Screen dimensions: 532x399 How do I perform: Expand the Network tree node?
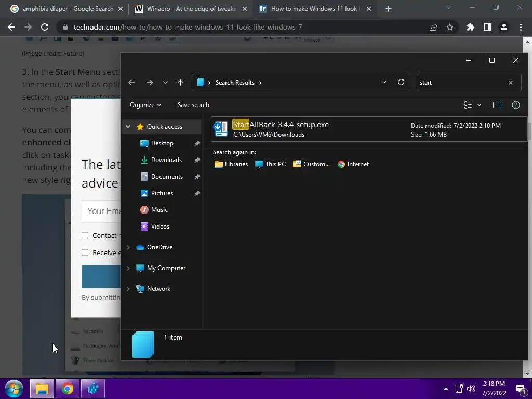(x=128, y=289)
